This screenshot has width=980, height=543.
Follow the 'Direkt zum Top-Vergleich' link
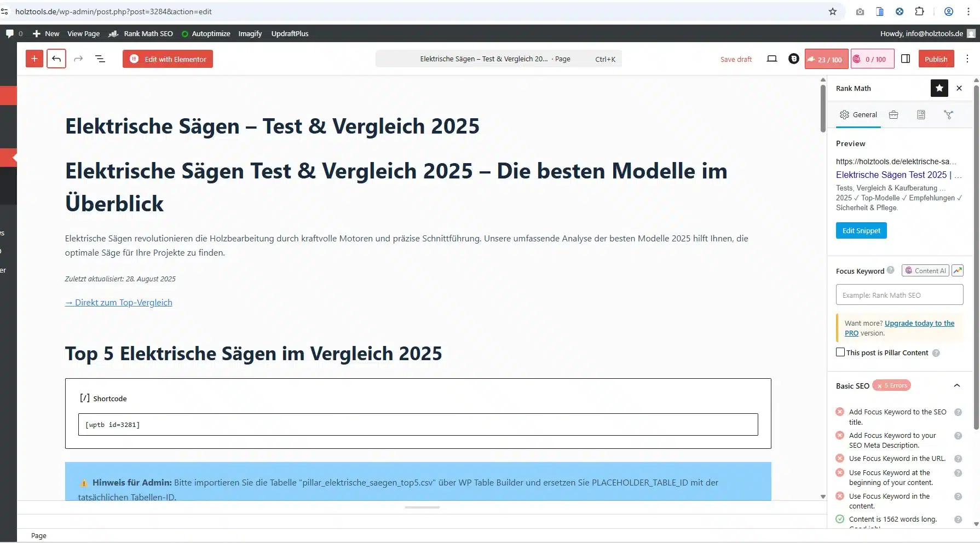[118, 302]
